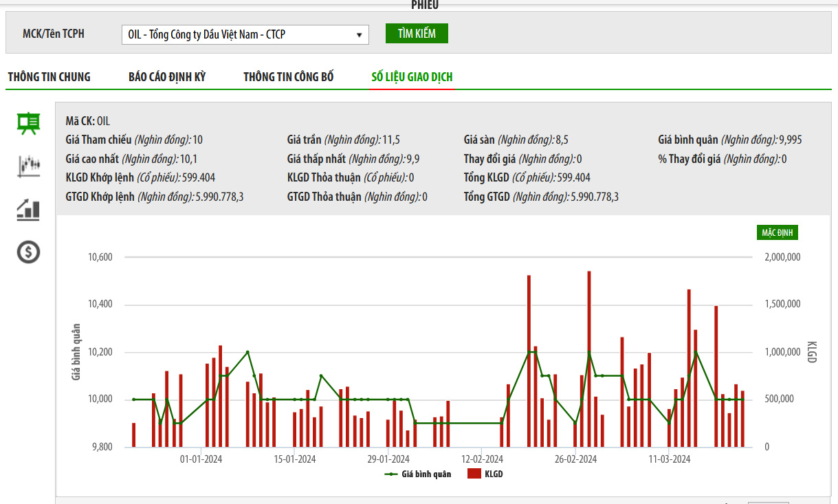Go to the THÔNG TIN CÔNG BỐ tab
The height and width of the screenshot is (504, 838).
coord(289,77)
